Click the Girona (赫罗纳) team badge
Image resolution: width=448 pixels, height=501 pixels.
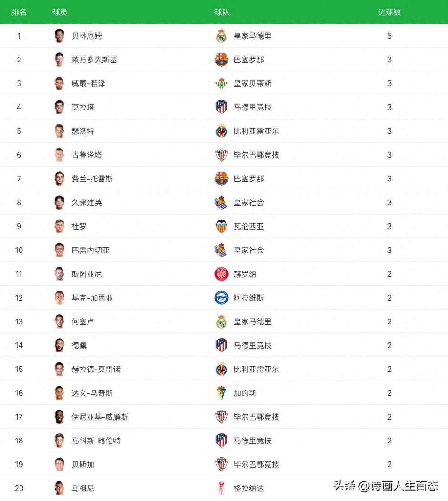[x=222, y=274]
